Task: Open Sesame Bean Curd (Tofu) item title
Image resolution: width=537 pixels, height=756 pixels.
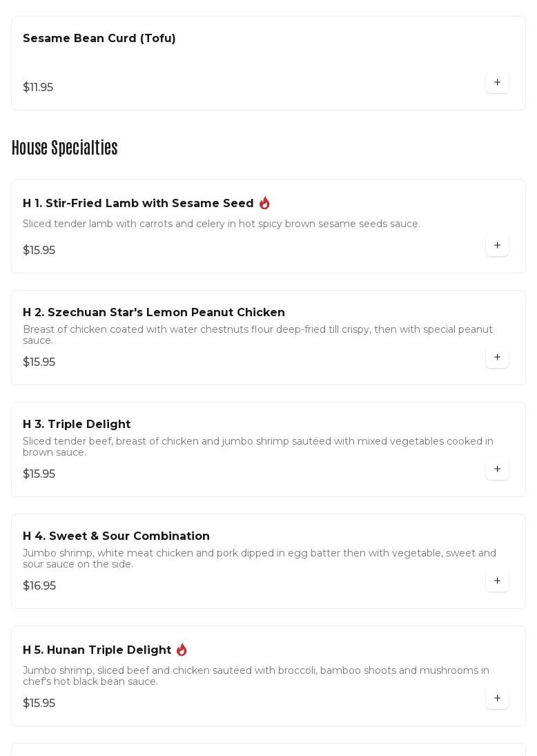Action: pos(99,38)
